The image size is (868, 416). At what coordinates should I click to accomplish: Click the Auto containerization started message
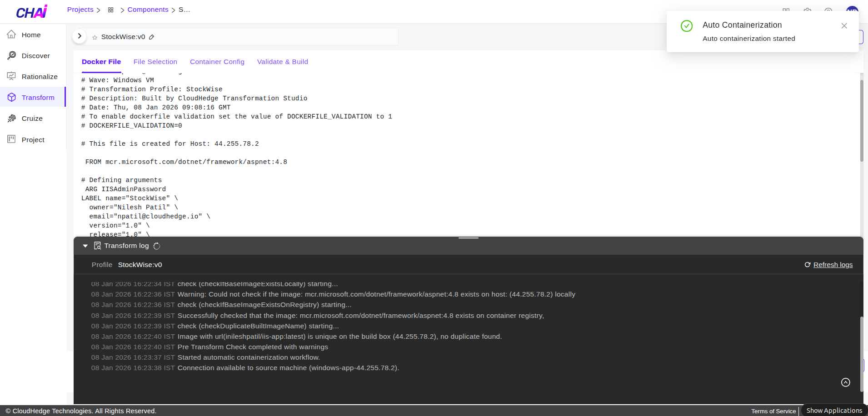pos(748,39)
